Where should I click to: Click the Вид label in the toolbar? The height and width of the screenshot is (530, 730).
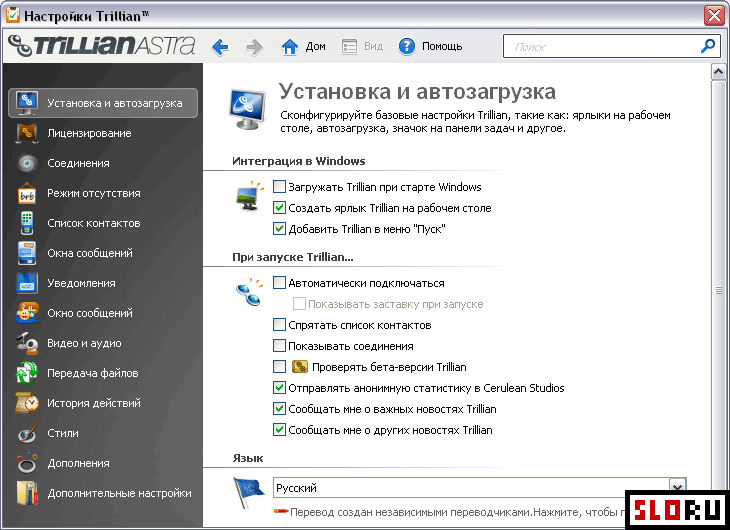pyautogui.click(x=373, y=47)
